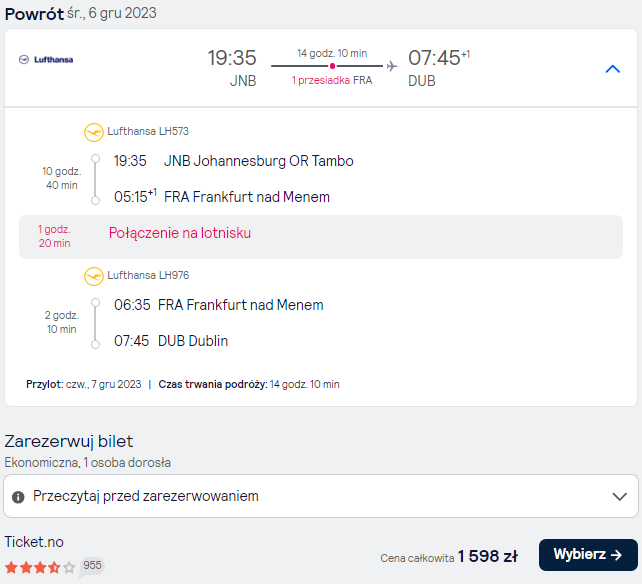Click the Lufthansa LH976 flight number label
Image resolution: width=642 pixels, height=584 pixels.
pyautogui.click(x=148, y=275)
